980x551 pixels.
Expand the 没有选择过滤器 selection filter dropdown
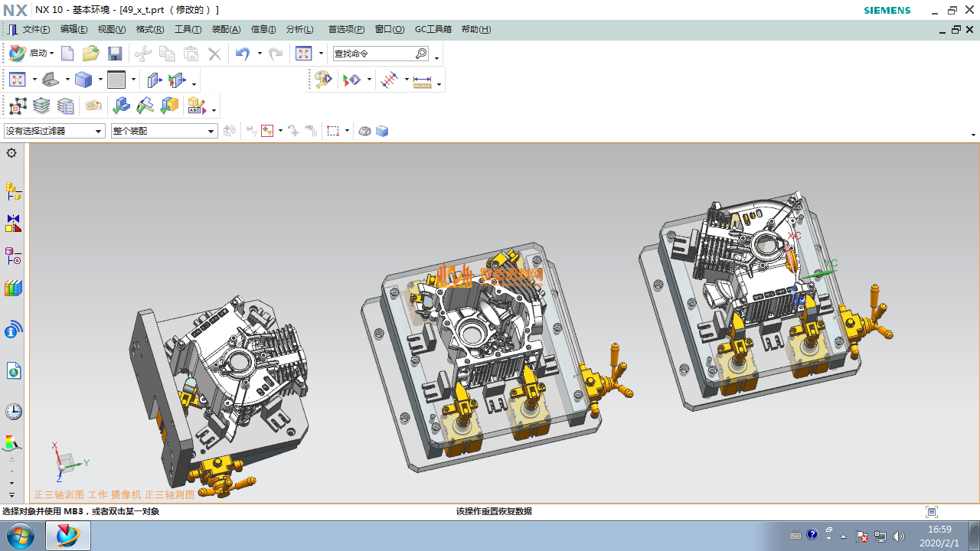tap(98, 132)
